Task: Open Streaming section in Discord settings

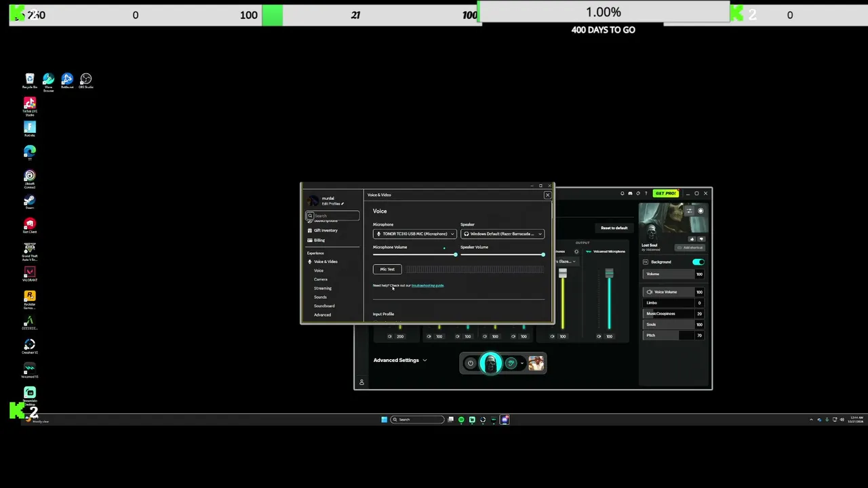Action: coord(323,288)
